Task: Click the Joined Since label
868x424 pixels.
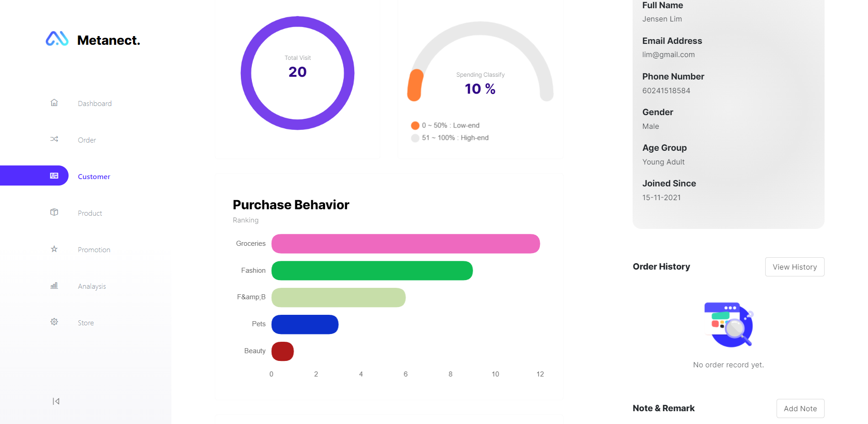Action: [669, 183]
